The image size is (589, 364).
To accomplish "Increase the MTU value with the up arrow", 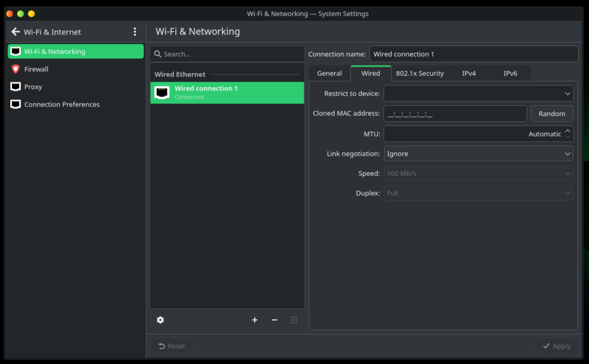I will coord(568,131).
